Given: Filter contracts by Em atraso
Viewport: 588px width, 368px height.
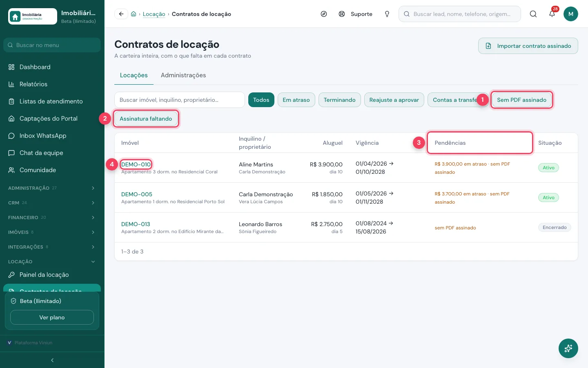Looking at the screenshot, I should tap(296, 100).
